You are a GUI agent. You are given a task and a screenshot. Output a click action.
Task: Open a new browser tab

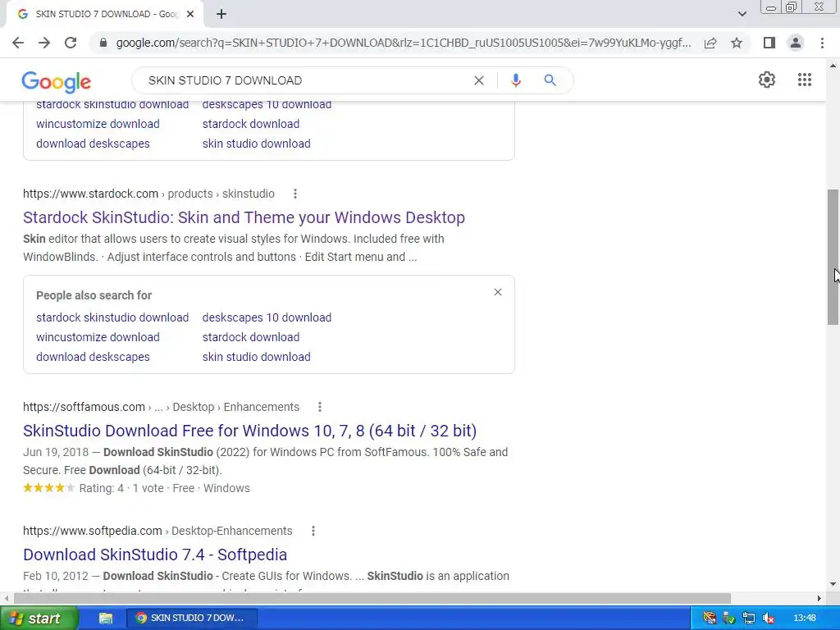point(221,14)
